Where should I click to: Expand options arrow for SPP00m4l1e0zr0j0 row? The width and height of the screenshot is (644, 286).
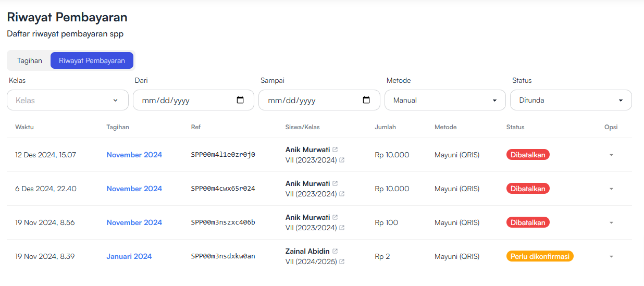click(x=611, y=155)
